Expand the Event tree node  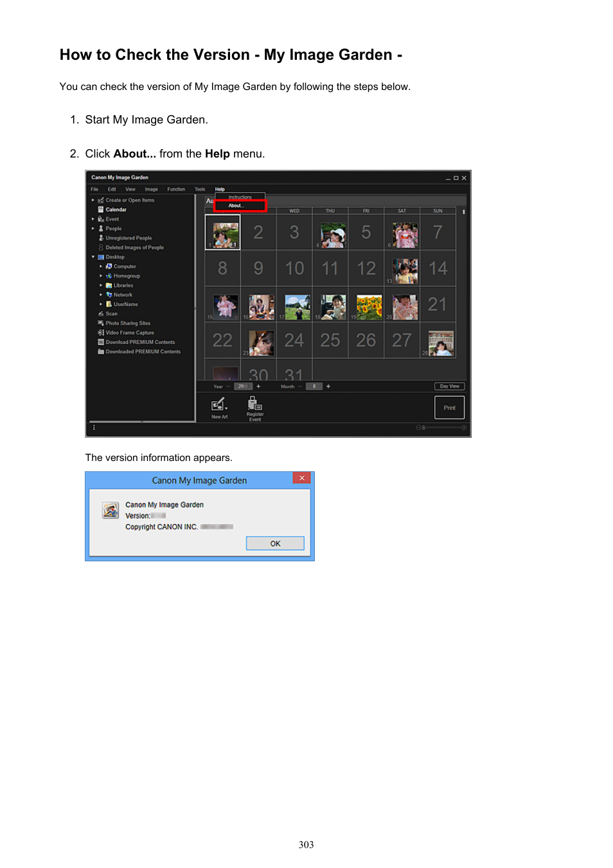click(x=93, y=219)
